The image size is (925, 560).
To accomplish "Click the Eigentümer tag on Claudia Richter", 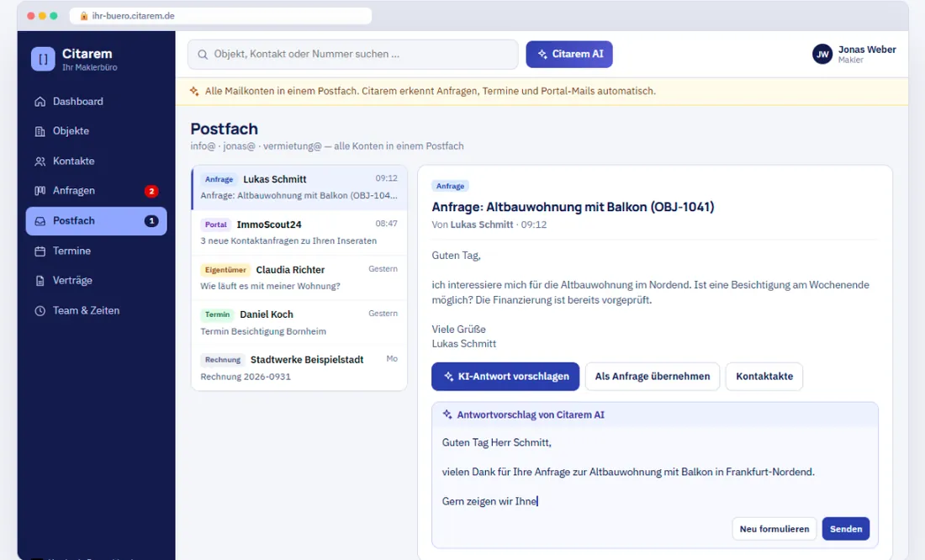I will pos(225,270).
